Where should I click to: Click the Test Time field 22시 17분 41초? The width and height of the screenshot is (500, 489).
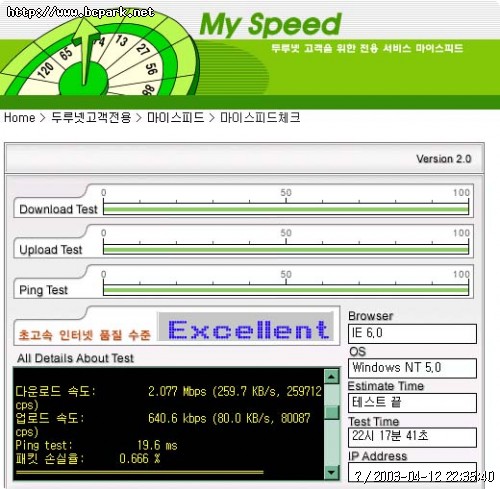coord(412,437)
